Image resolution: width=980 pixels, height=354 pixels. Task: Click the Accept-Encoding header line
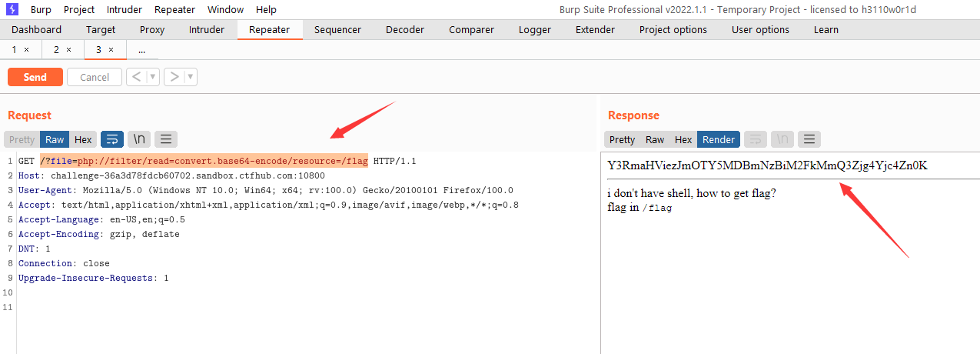click(x=99, y=234)
